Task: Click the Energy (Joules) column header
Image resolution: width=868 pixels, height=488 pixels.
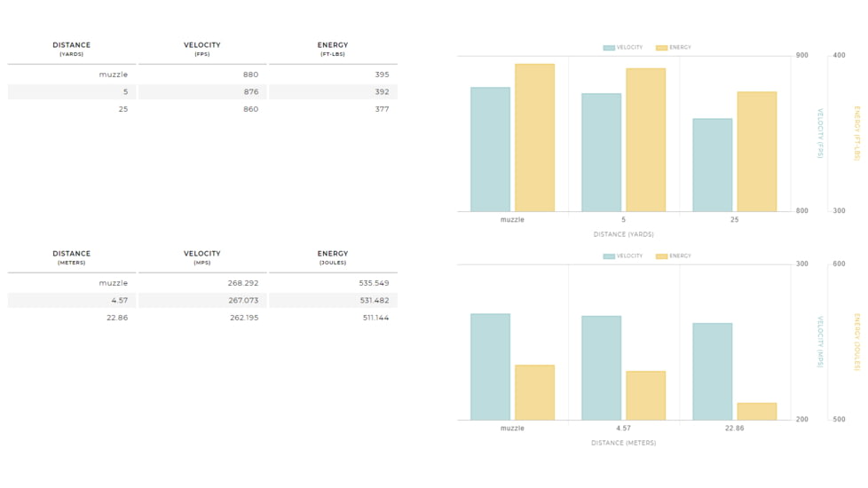Action: 333,257
